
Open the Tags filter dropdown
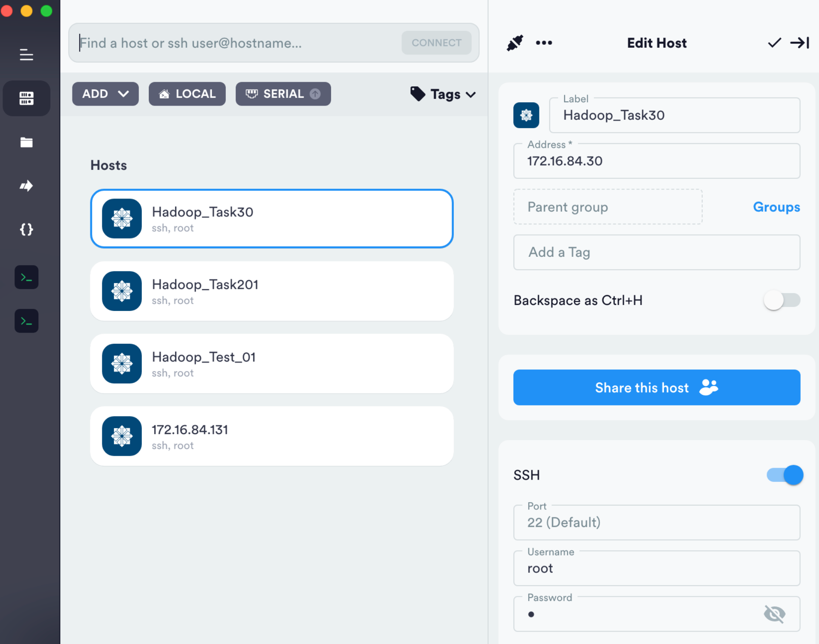443,94
